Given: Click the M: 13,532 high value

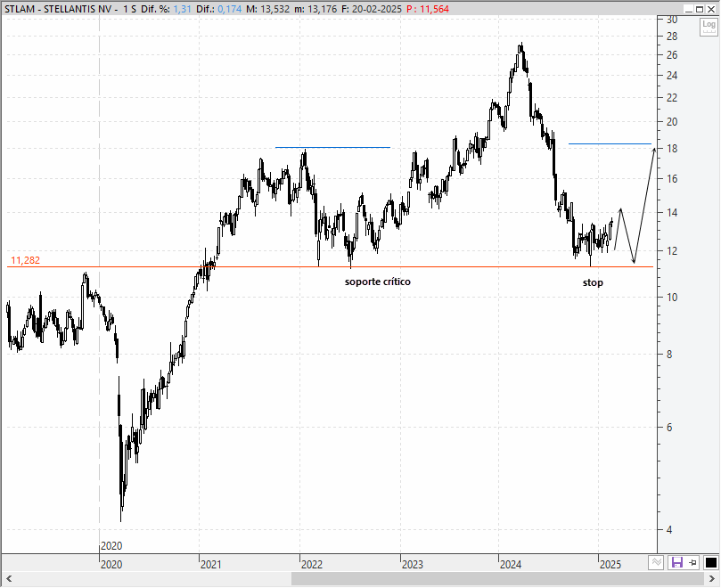Looking at the screenshot, I should pyautogui.click(x=267, y=9).
